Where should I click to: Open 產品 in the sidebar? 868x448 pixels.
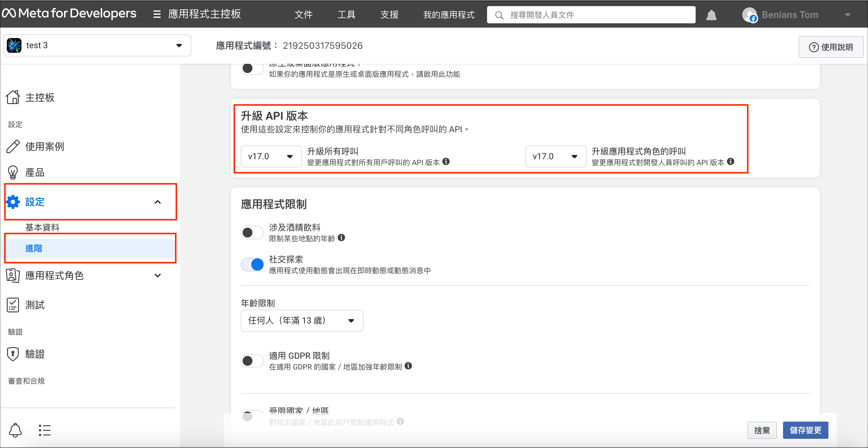[35, 172]
